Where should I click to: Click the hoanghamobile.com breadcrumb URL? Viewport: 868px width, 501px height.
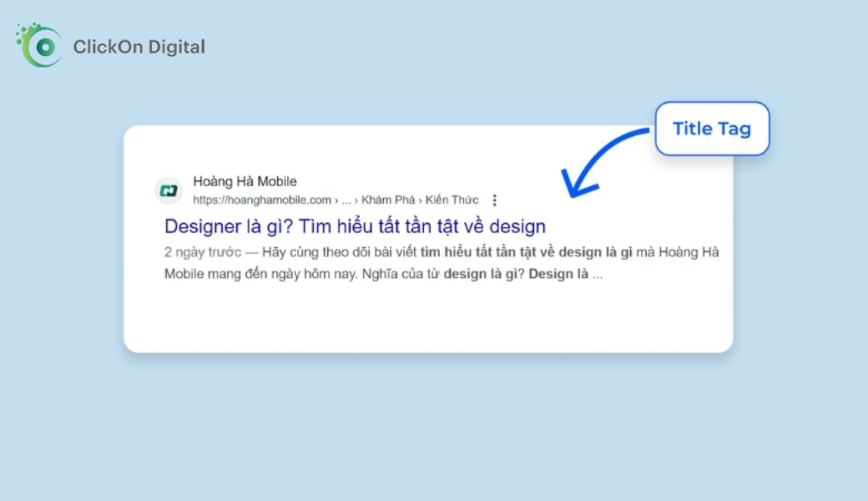[336, 200]
